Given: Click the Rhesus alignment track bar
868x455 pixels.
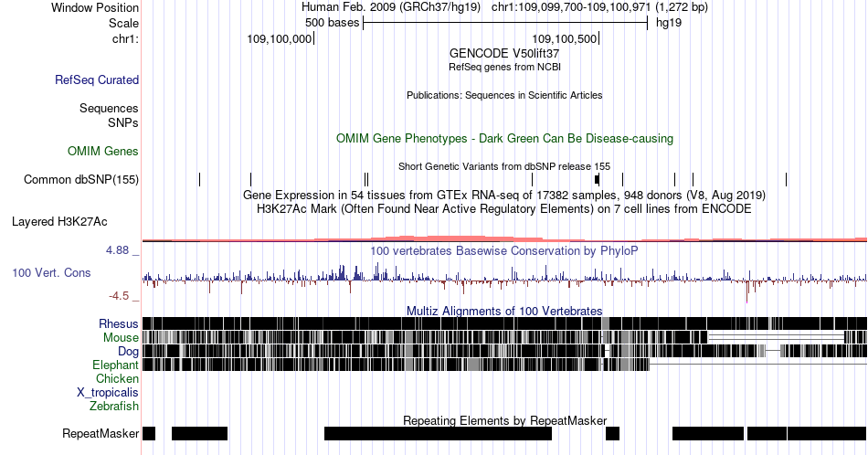Looking at the screenshot, I should [504, 323].
